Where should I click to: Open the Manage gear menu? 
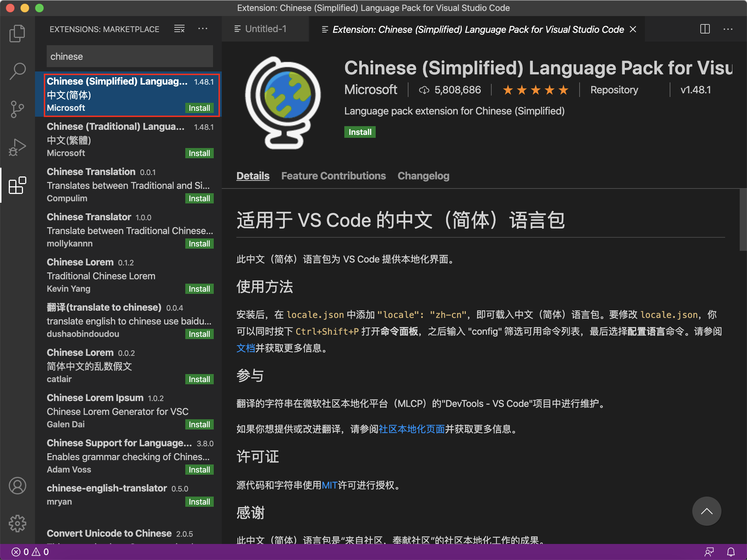[17, 524]
